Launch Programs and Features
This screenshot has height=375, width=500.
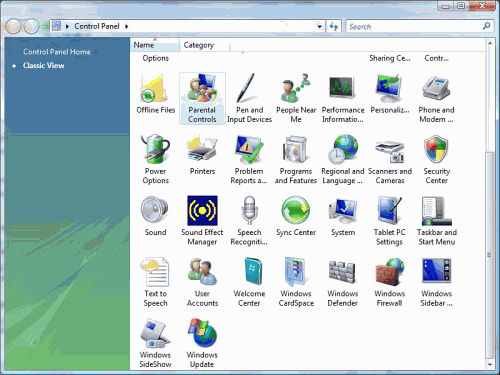(296, 160)
